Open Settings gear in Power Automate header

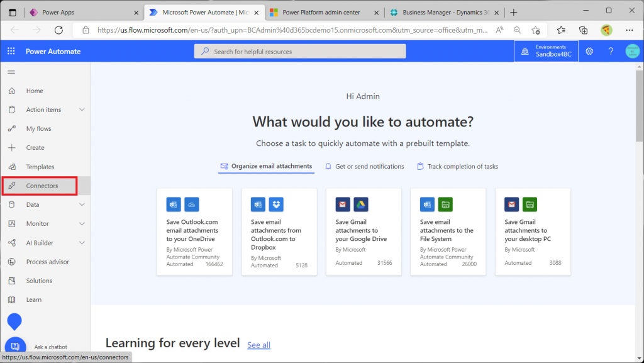[589, 52]
